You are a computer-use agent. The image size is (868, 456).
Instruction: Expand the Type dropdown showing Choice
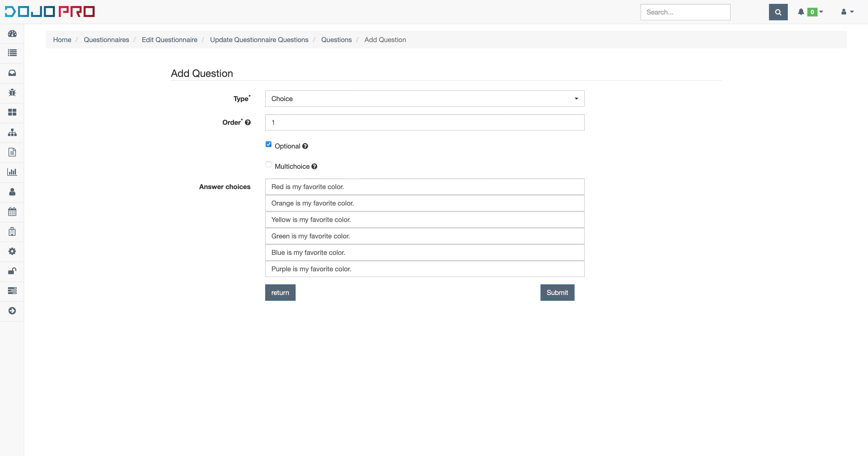pyautogui.click(x=425, y=98)
